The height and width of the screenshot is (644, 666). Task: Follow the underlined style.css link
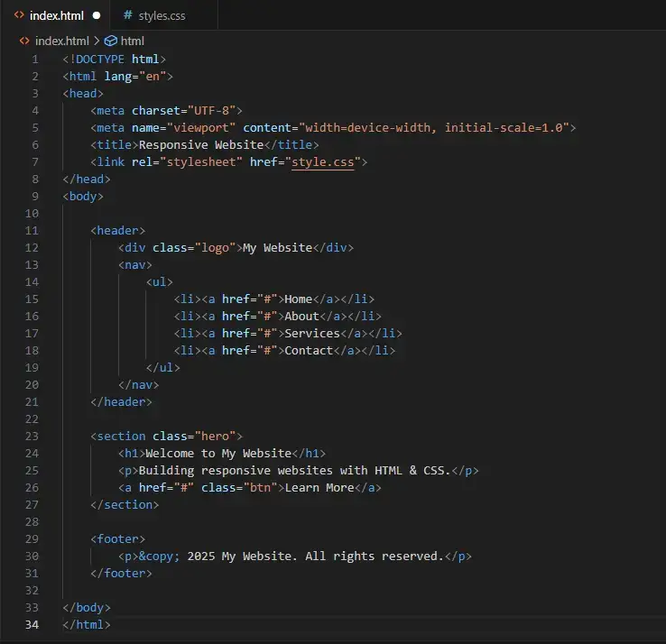322,162
